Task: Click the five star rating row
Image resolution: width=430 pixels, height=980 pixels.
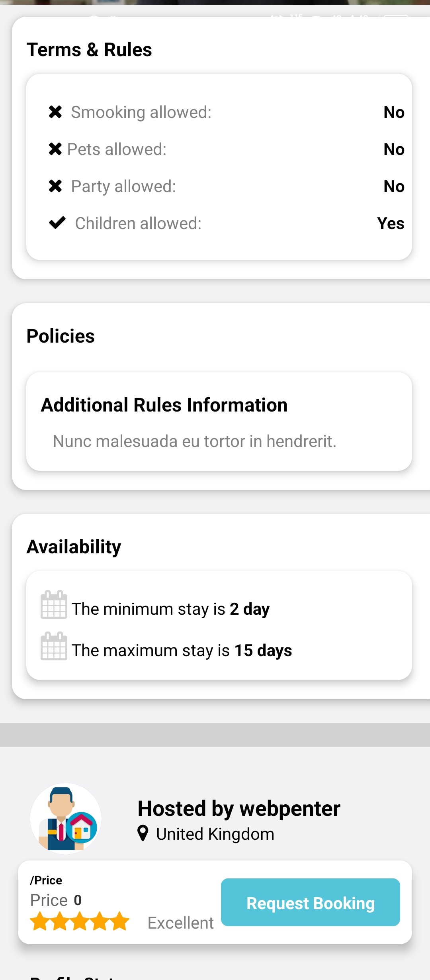Action: (80, 921)
